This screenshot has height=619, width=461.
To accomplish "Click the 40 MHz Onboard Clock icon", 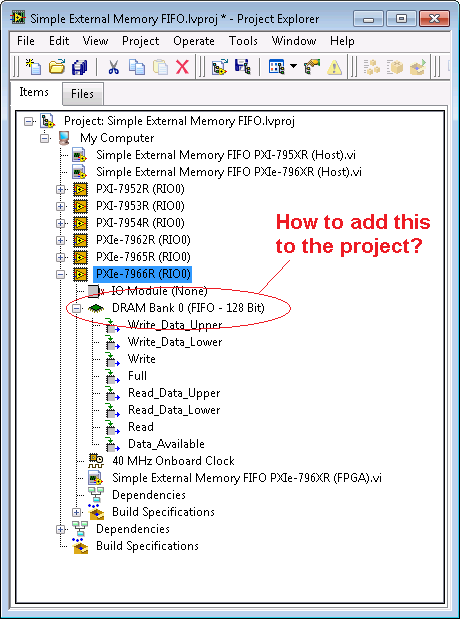I will 96,461.
